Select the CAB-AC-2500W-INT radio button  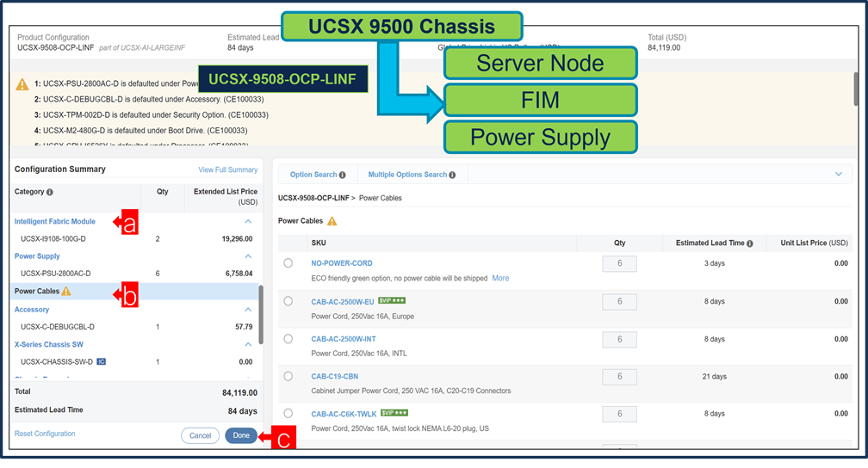[x=288, y=339]
